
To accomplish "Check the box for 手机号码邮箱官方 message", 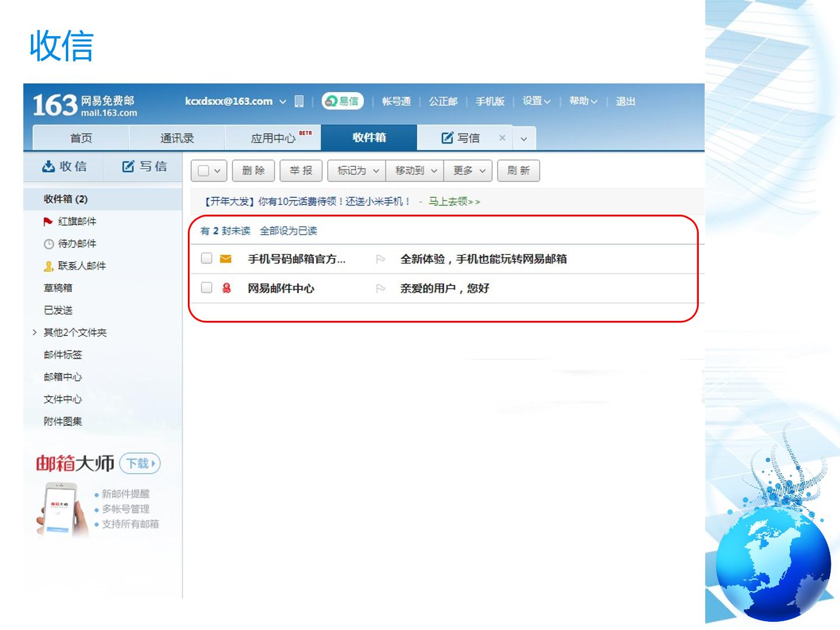I will [206, 258].
